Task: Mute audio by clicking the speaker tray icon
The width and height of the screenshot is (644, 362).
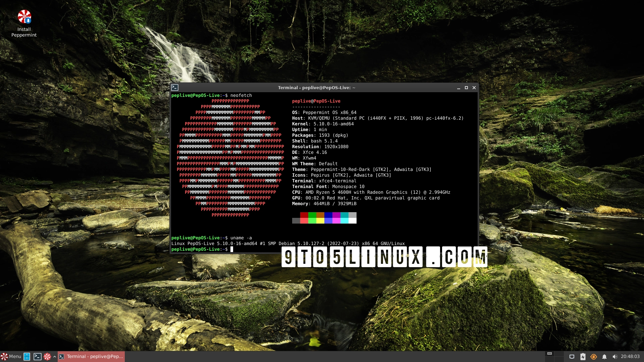Action: coord(616,356)
